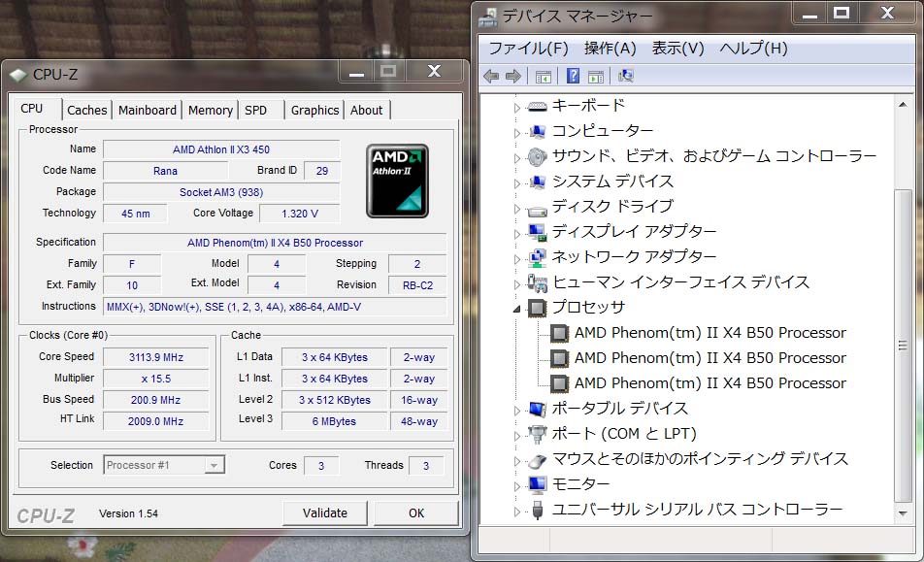The image size is (924, 562).
Task: Expand the ポート (COM と LPT) node
Action: point(516,436)
